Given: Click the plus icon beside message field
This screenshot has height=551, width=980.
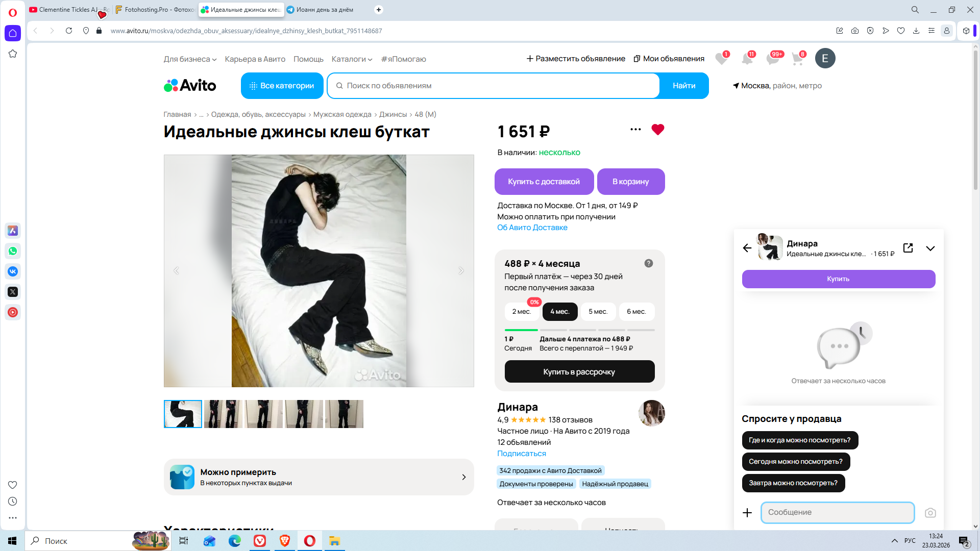Looking at the screenshot, I should 747,513.
